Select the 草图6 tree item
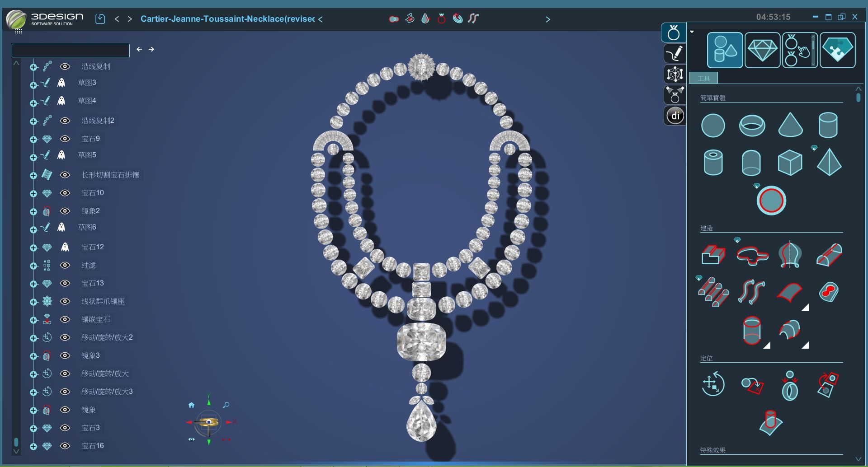This screenshot has width=868, height=467. (x=87, y=227)
